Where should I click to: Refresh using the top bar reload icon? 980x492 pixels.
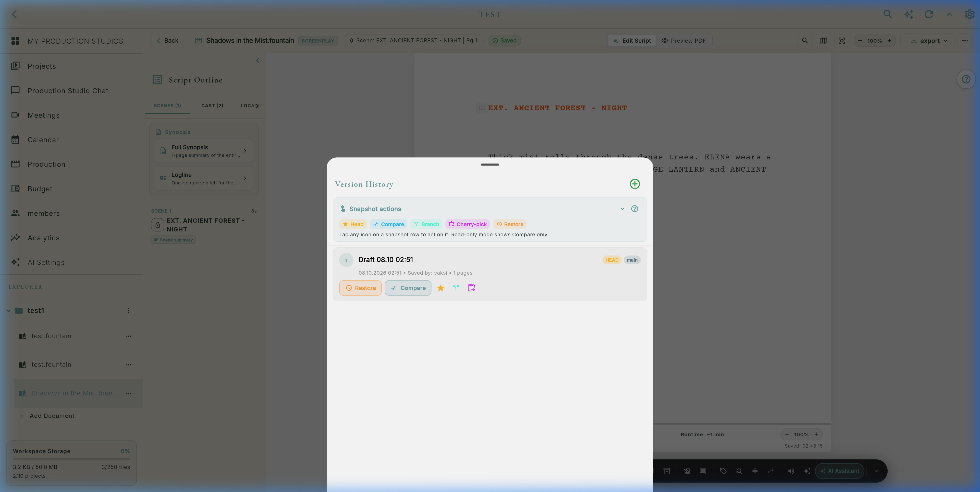click(x=929, y=14)
